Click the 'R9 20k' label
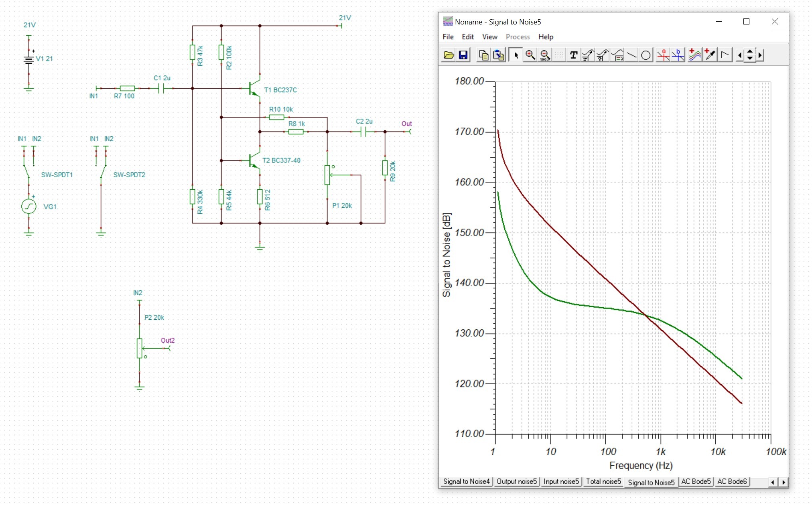The width and height of the screenshot is (812, 505). tap(393, 171)
